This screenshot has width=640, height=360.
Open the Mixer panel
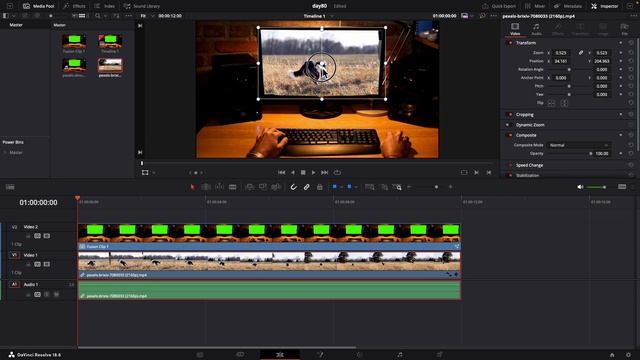click(535, 6)
